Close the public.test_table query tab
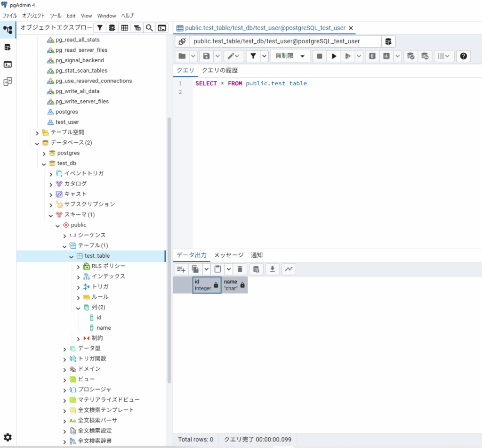 click(x=351, y=28)
